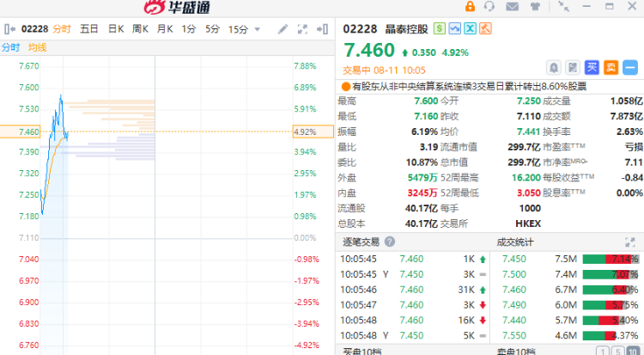644x355 pixels.
Task: Click the blue trend line tag icon
Action: click(454, 28)
